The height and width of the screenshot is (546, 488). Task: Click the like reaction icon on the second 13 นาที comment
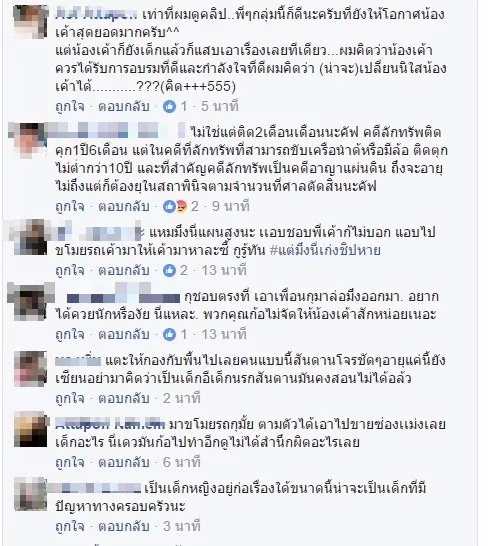click(x=170, y=334)
